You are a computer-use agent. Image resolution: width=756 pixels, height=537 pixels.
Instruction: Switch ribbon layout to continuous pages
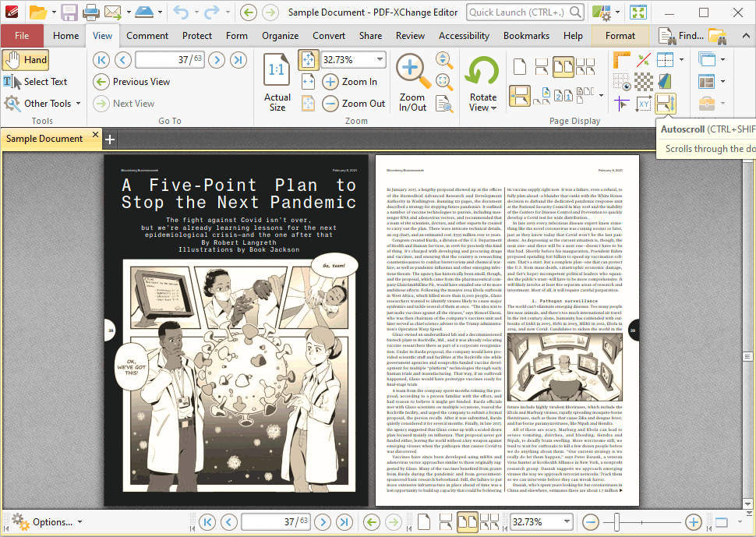542,66
